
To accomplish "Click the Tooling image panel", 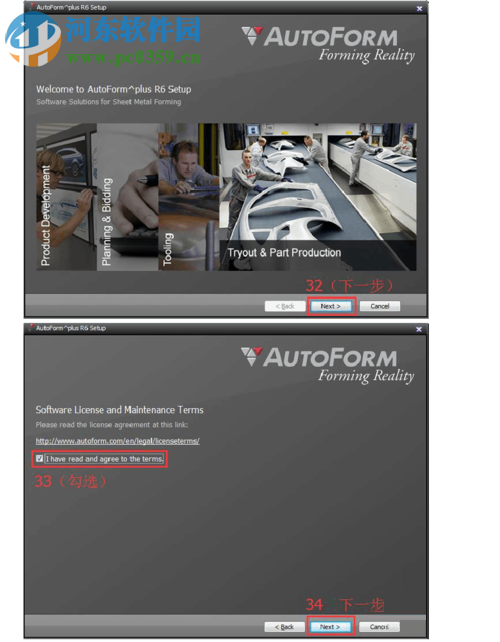I will (x=188, y=197).
